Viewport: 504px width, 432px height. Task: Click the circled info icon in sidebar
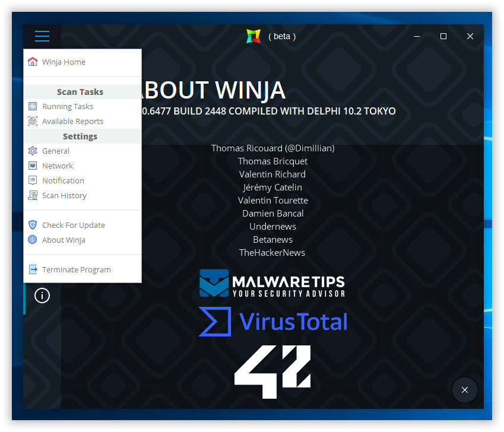[42, 296]
